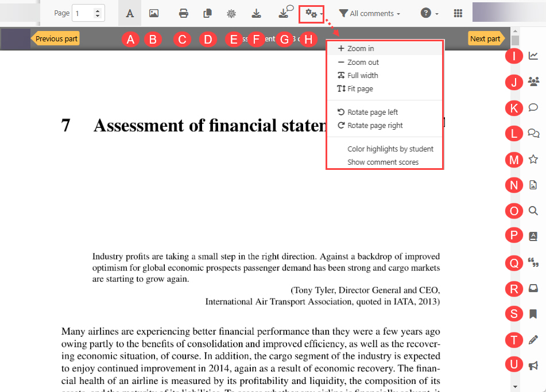
Task: Open the All comments filter dropdown
Action: (x=370, y=14)
